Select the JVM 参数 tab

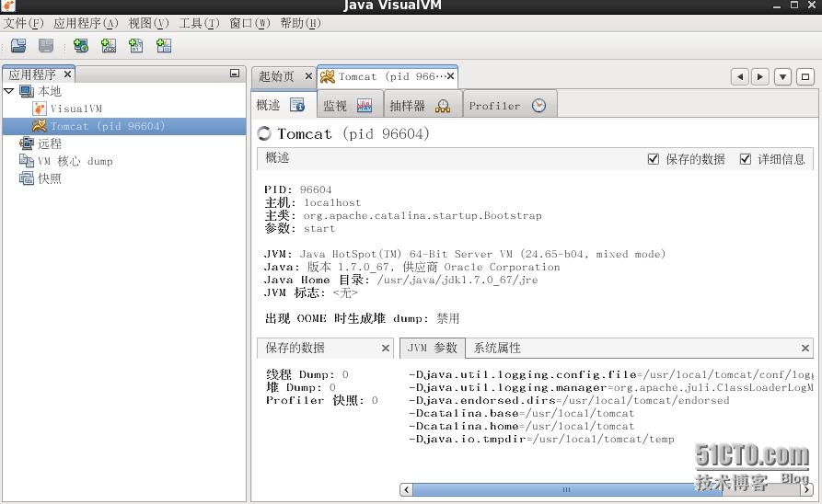click(x=433, y=348)
